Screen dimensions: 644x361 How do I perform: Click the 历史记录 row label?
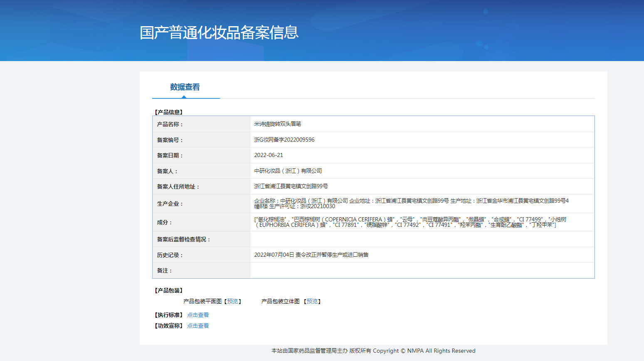[x=170, y=255]
